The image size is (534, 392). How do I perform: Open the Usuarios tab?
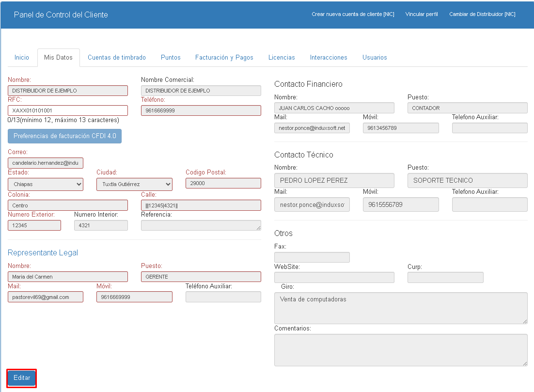coord(375,57)
